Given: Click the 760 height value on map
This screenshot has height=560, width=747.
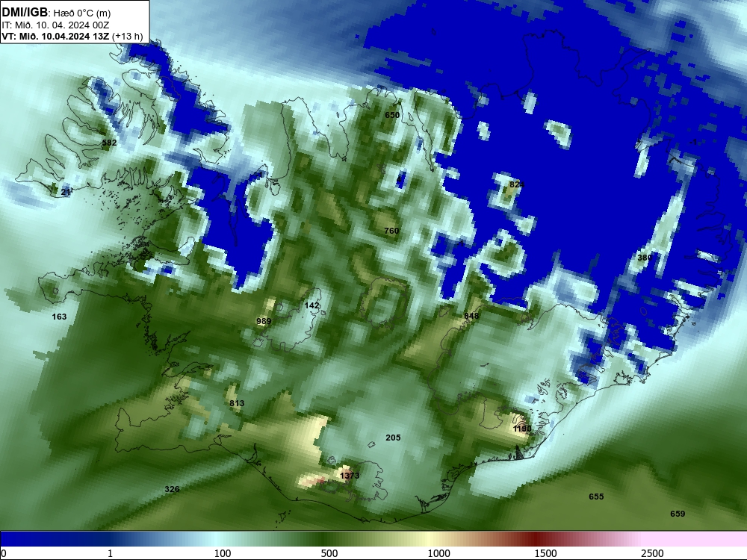Looking at the screenshot, I should [x=391, y=231].
